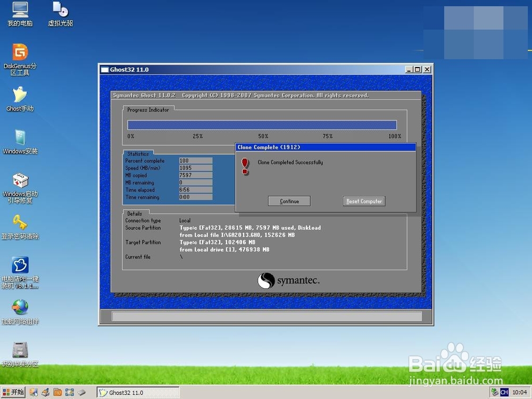Click the first quick launch icon beside 开始

tap(33, 393)
